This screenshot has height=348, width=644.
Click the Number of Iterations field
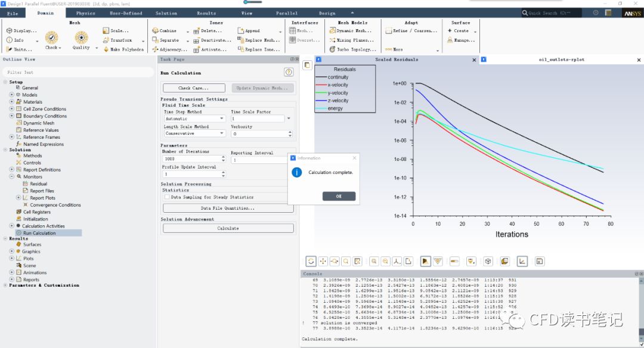click(192, 159)
